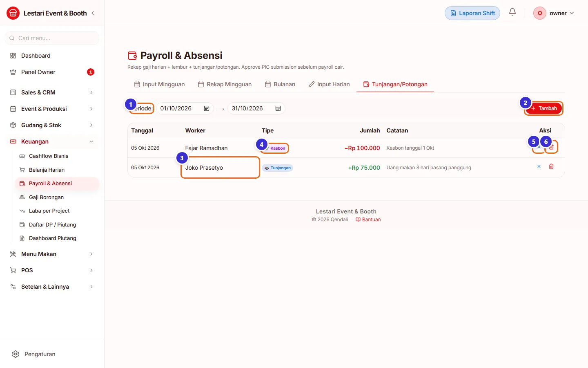Click the POS shopping cart icon
Screen dimensions: 588x368
[13, 270]
